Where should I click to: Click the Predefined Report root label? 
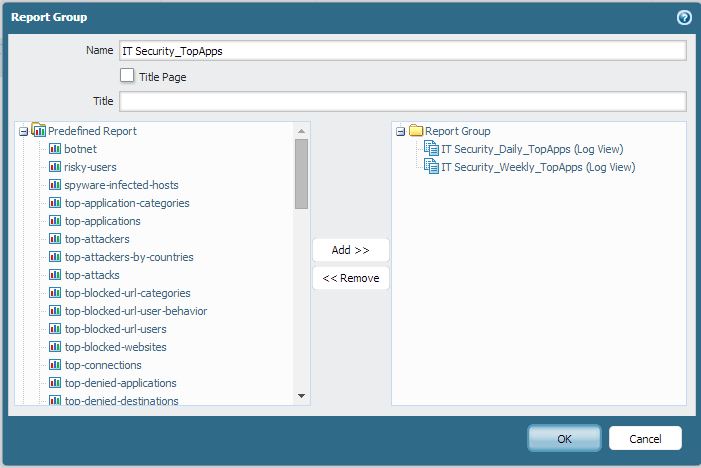click(93, 131)
